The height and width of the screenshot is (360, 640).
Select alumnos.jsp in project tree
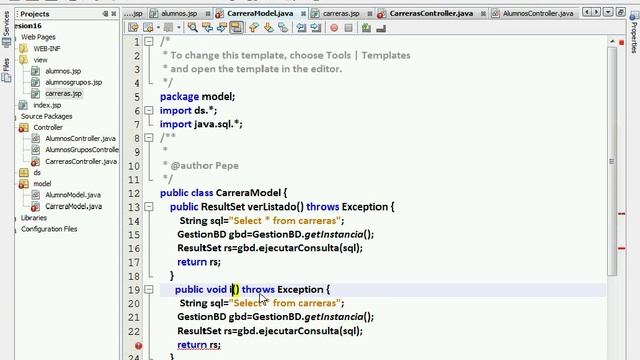click(x=63, y=71)
